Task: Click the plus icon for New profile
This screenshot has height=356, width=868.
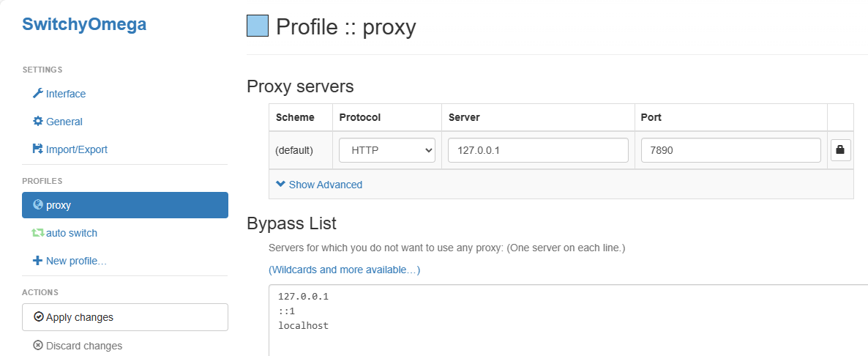Action: [x=38, y=261]
